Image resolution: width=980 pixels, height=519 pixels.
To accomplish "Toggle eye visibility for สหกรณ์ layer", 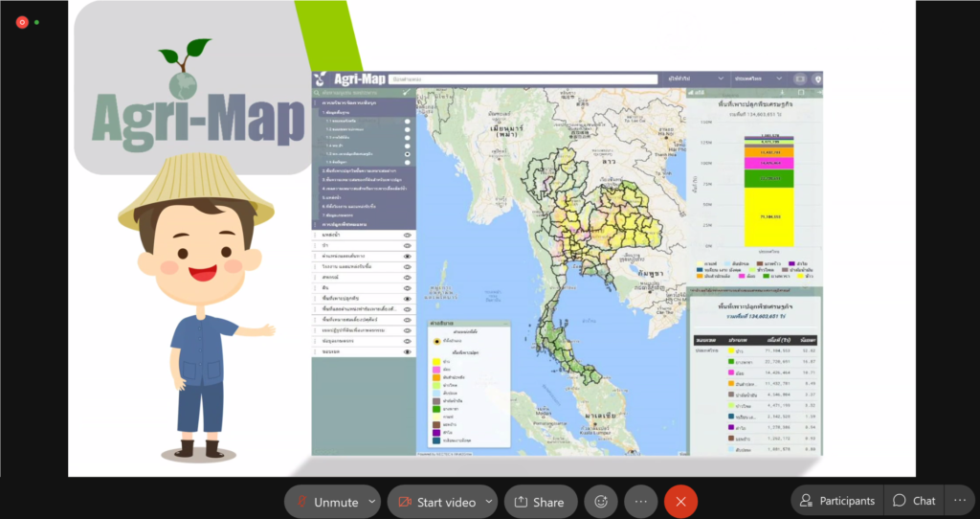I will pos(407,277).
